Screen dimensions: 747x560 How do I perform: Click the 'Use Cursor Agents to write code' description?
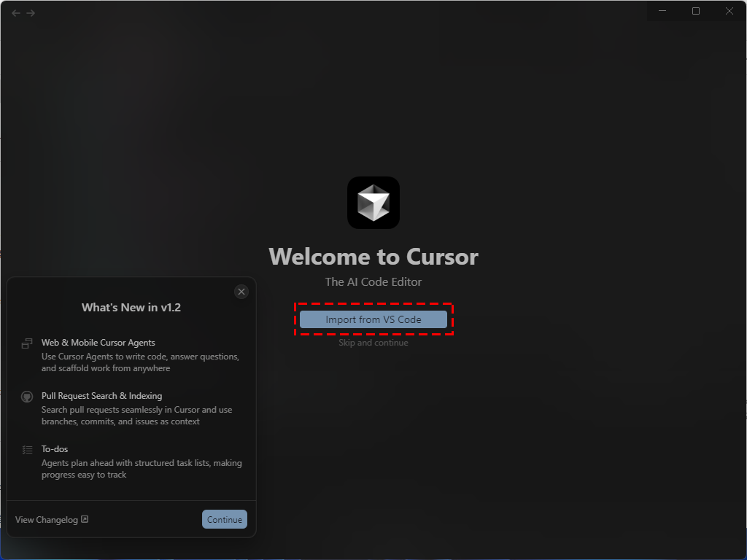click(x=140, y=362)
